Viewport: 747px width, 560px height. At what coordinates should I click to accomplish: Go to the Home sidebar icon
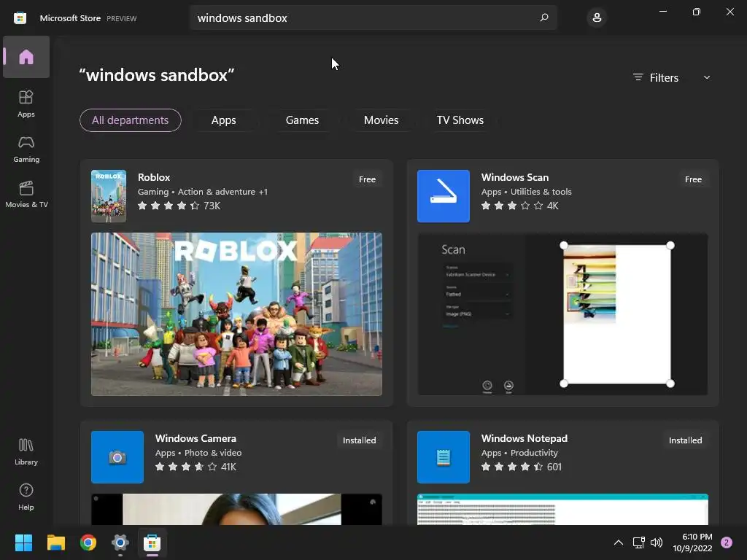click(26, 57)
